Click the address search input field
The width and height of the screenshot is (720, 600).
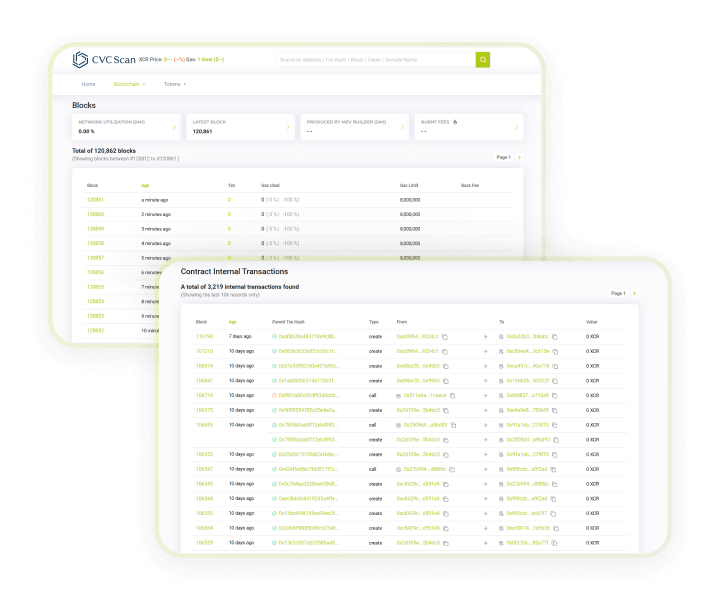tap(375, 60)
